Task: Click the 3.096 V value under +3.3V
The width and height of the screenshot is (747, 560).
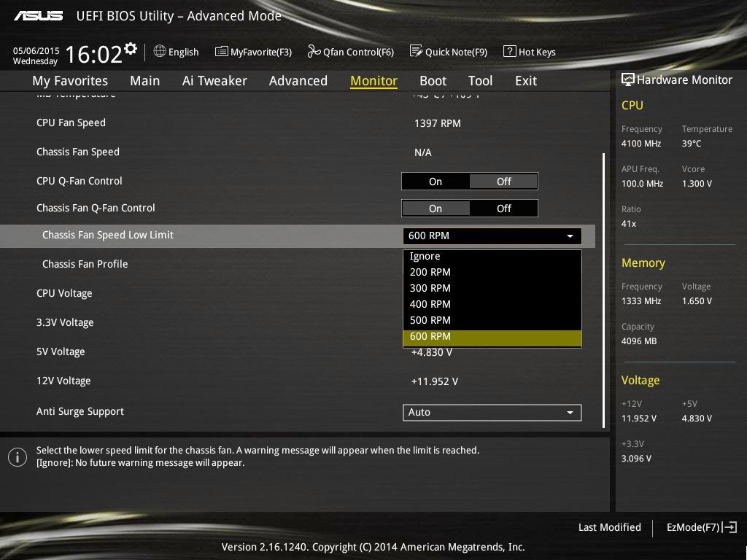Action: 636,459
